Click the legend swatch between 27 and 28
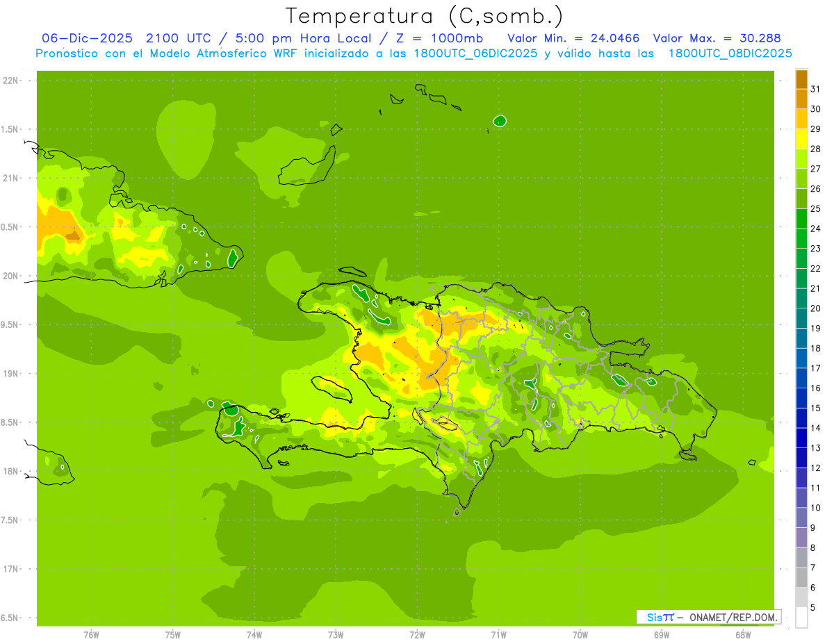The image size is (834, 644). (x=801, y=159)
